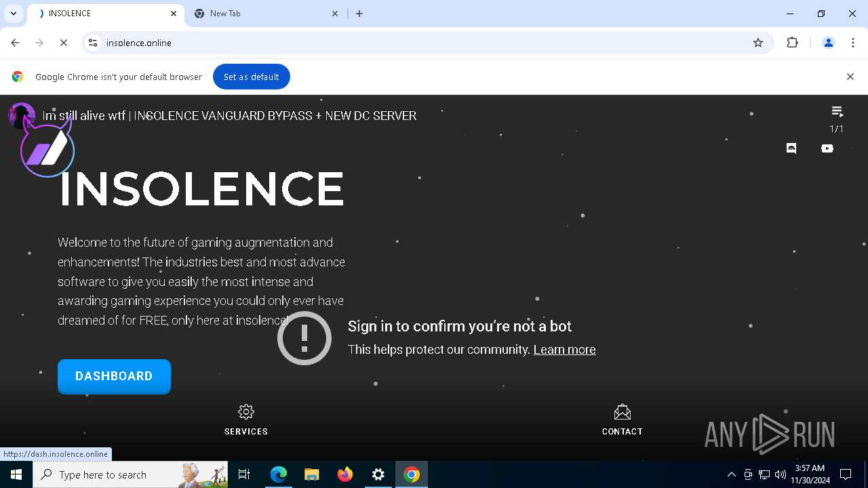Open File Explorer from the taskbar
This screenshot has height=488, width=868.
(312, 474)
